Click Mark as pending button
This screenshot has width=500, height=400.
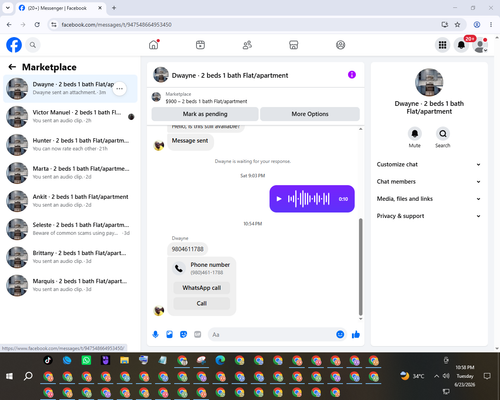(x=205, y=114)
